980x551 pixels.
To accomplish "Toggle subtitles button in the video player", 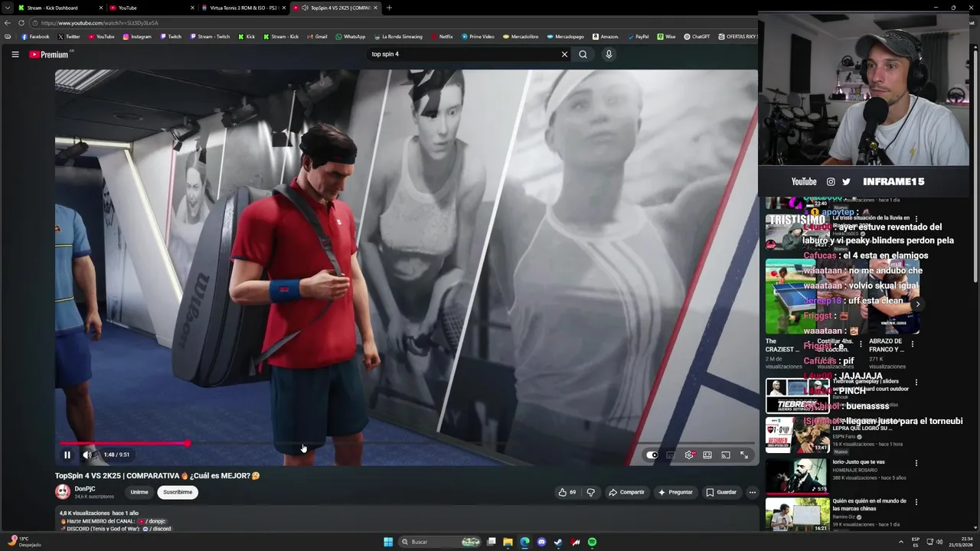I will pyautogui.click(x=670, y=455).
